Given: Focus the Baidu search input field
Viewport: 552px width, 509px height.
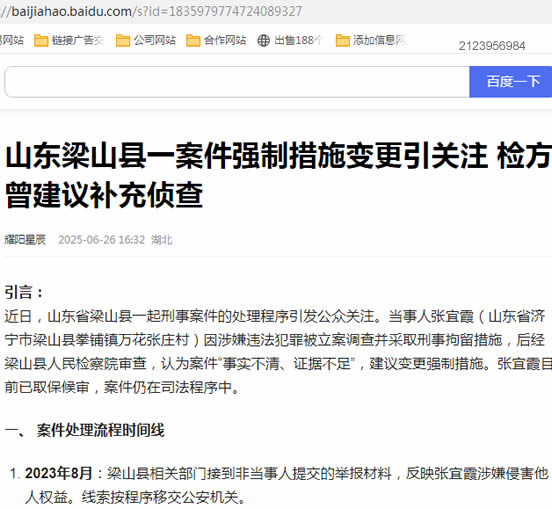Looking at the screenshot, I should click(237, 81).
